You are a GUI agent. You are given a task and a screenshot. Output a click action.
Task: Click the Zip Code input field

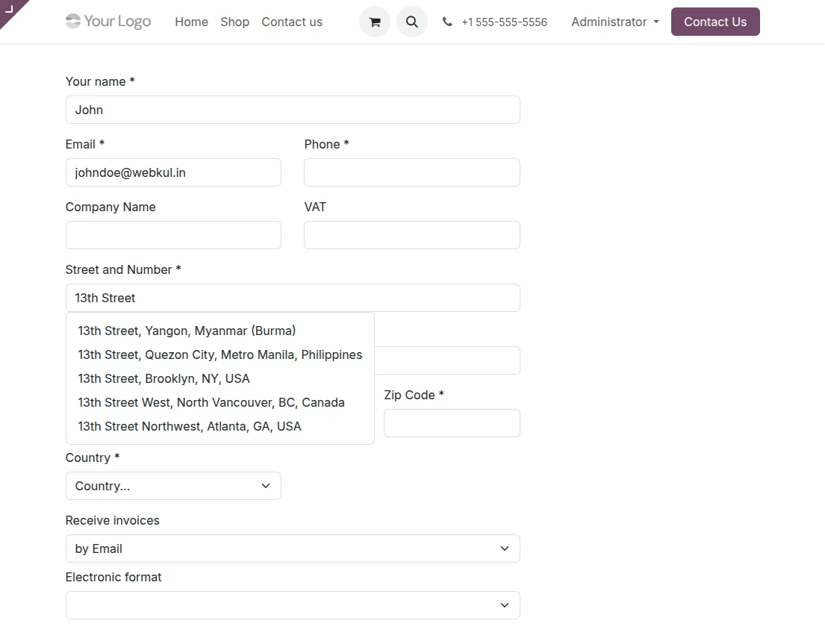coord(451,423)
